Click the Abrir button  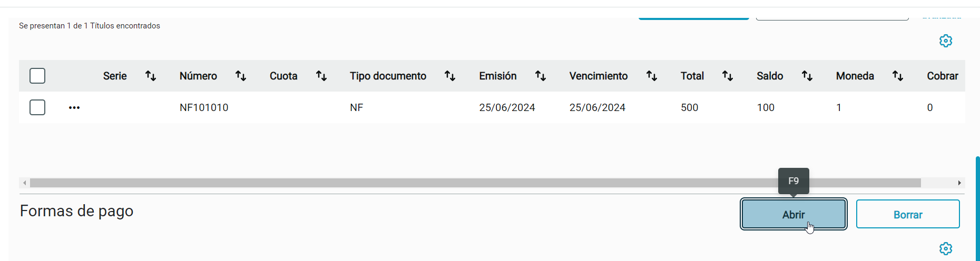pos(793,214)
